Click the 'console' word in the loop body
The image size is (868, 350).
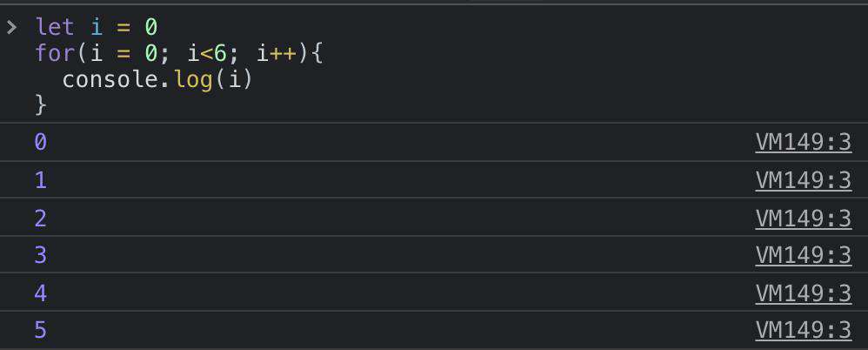click(110, 80)
